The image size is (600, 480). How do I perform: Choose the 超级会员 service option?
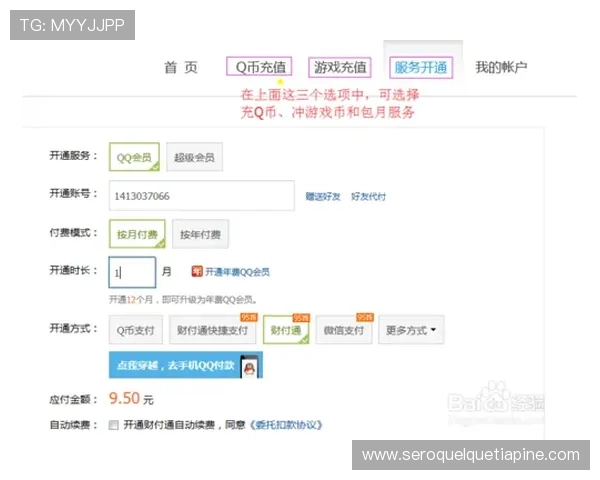pos(194,157)
